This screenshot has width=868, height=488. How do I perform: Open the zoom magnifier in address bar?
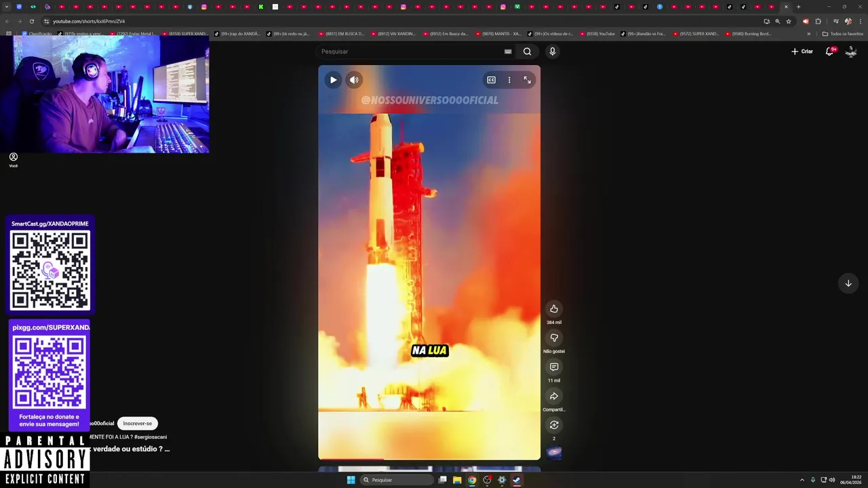(777, 21)
